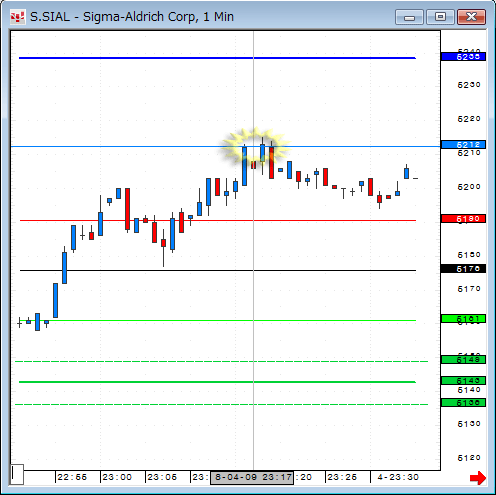Click the 5120 price axis label
This screenshot has width=496, height=495.
(469, 458)
